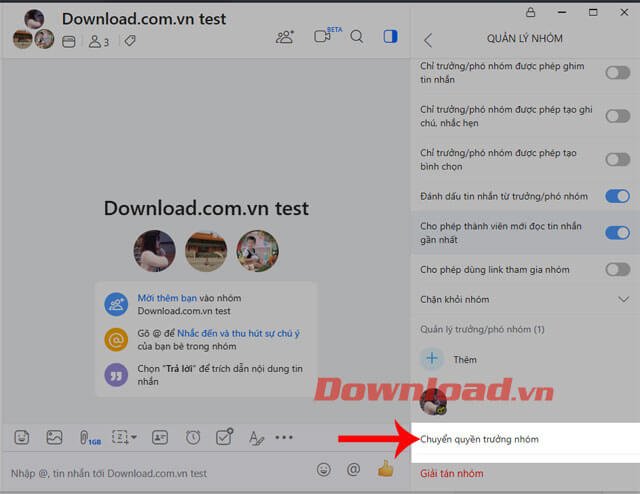
Task: Open screenshot tool dropdown arrow
Action: point(133,437)
